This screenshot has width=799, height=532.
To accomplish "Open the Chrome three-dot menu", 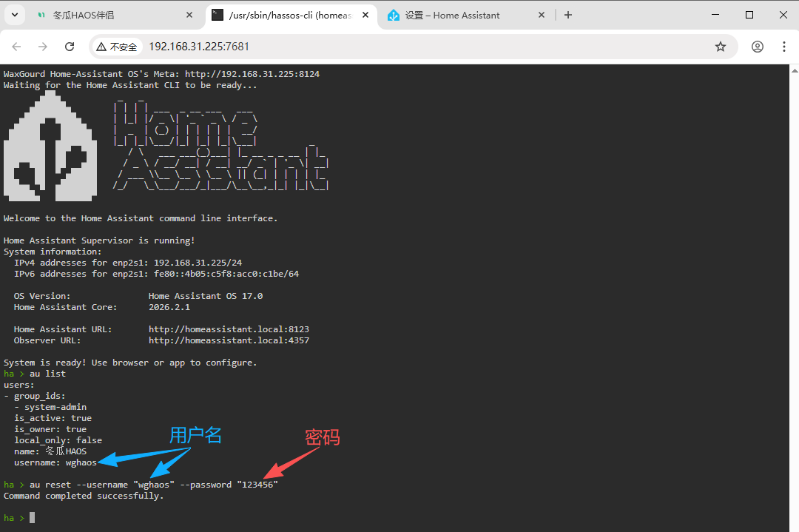I will [783, 47].
